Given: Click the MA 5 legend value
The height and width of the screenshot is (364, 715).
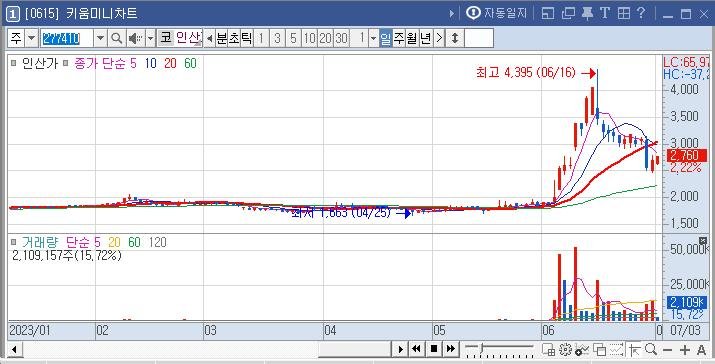Looking at the screenshot, I should tap(132, 63).
